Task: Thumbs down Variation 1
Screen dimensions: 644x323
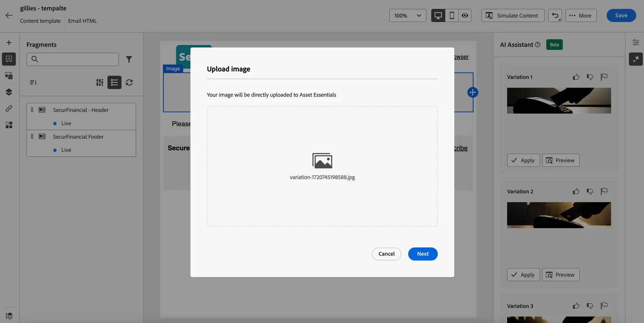Action: 590,77
